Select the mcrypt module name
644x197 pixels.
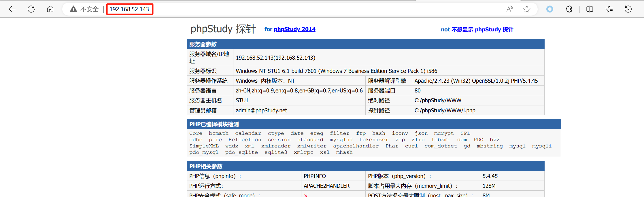point(444,133)
